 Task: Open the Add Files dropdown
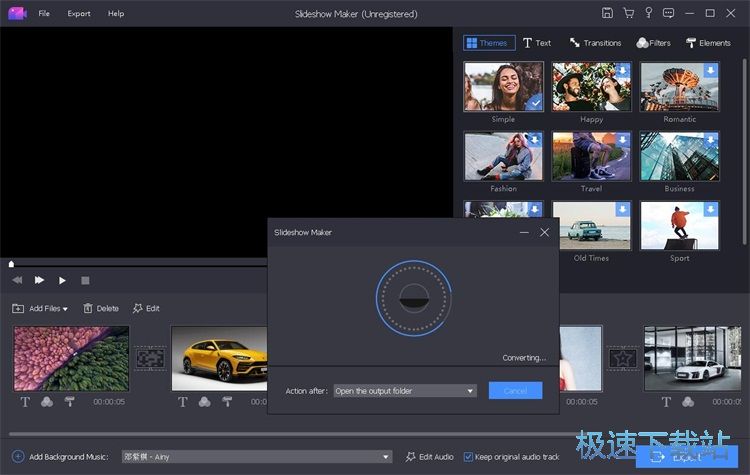point(40,309)
